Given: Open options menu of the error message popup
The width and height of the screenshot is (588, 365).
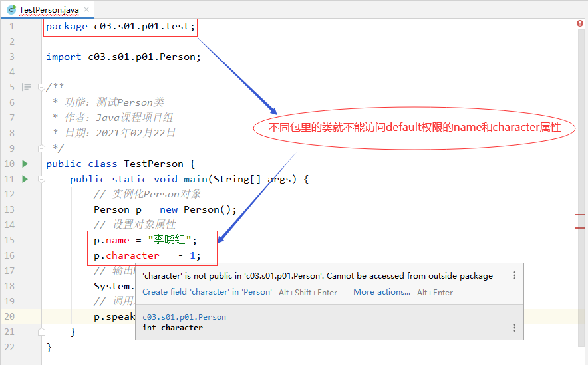Looking at the screenshot, I should pyautogui.click(x=514, y=276).
